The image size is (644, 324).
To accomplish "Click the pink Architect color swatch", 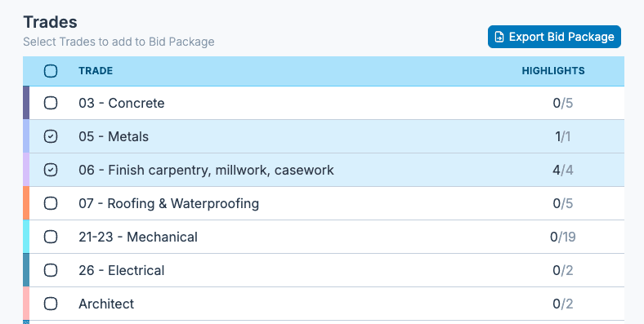I will 26,304.
